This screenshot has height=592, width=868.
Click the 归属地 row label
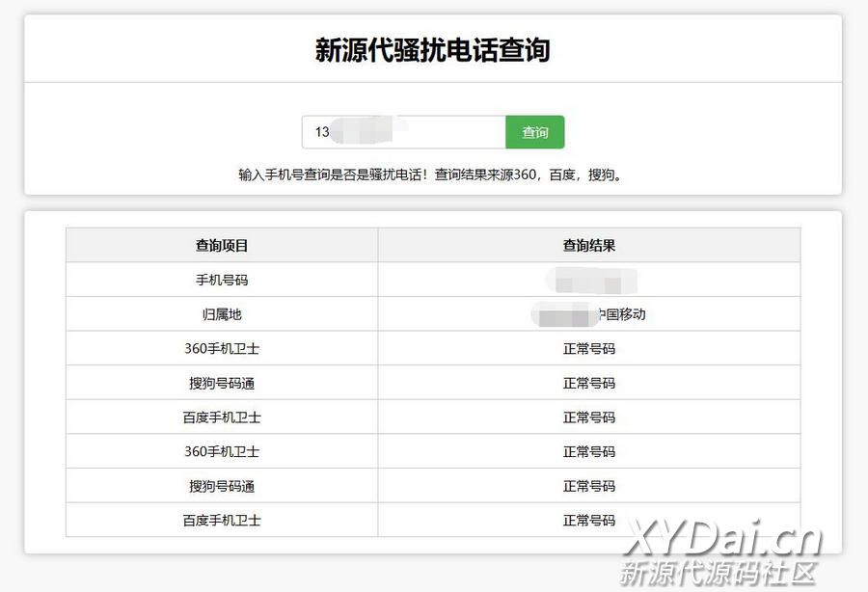coord(222,314)
